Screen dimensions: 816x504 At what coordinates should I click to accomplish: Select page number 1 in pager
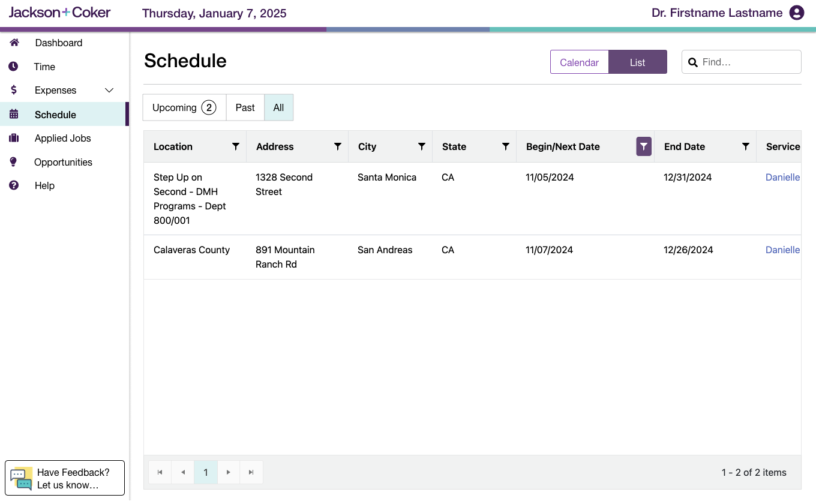tap(206, 472)
